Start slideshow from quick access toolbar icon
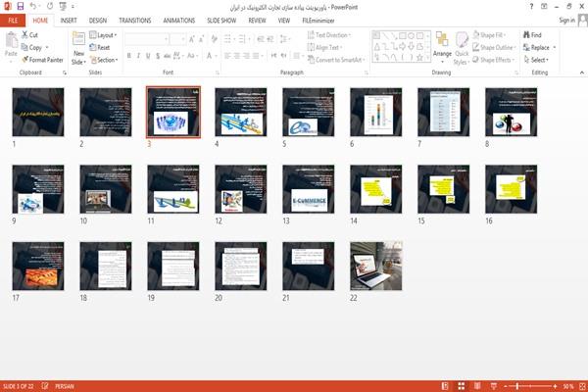 pyautogui.click(x=63, y=6)
